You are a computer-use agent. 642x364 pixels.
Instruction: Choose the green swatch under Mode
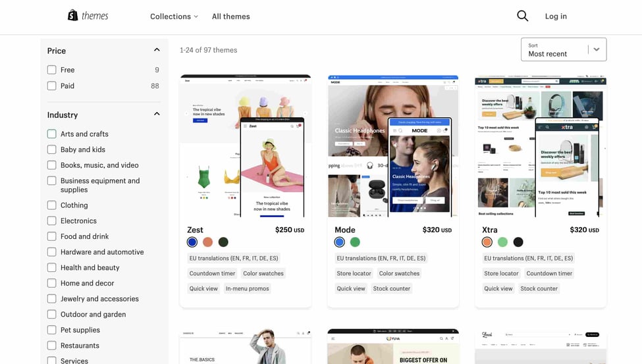pos(355,242)
